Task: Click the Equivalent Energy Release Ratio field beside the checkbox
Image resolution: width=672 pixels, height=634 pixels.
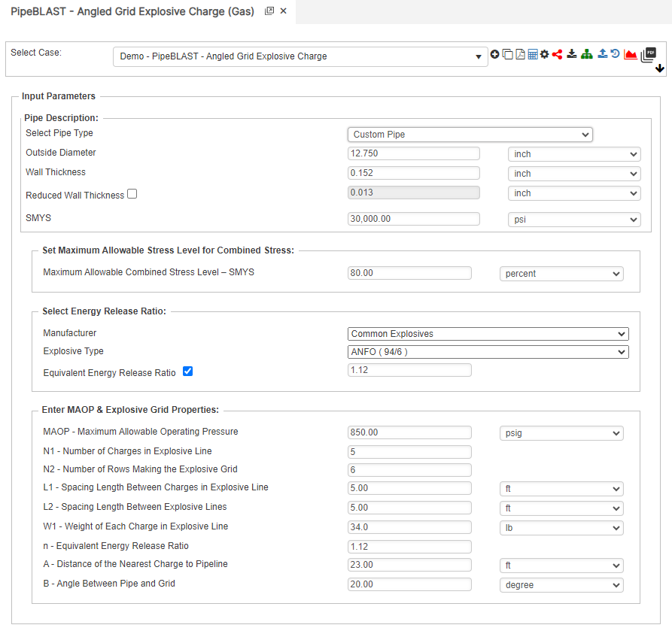Action: tap(409, 370)
